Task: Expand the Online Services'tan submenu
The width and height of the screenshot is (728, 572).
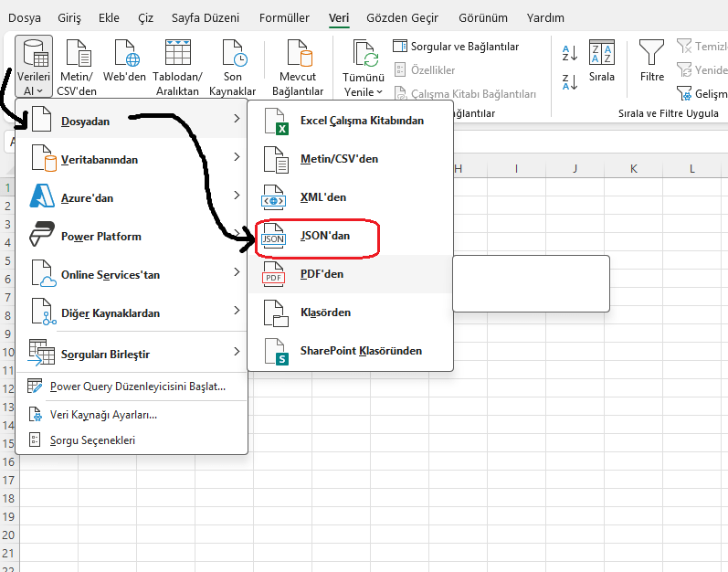Action: (132, 274)
